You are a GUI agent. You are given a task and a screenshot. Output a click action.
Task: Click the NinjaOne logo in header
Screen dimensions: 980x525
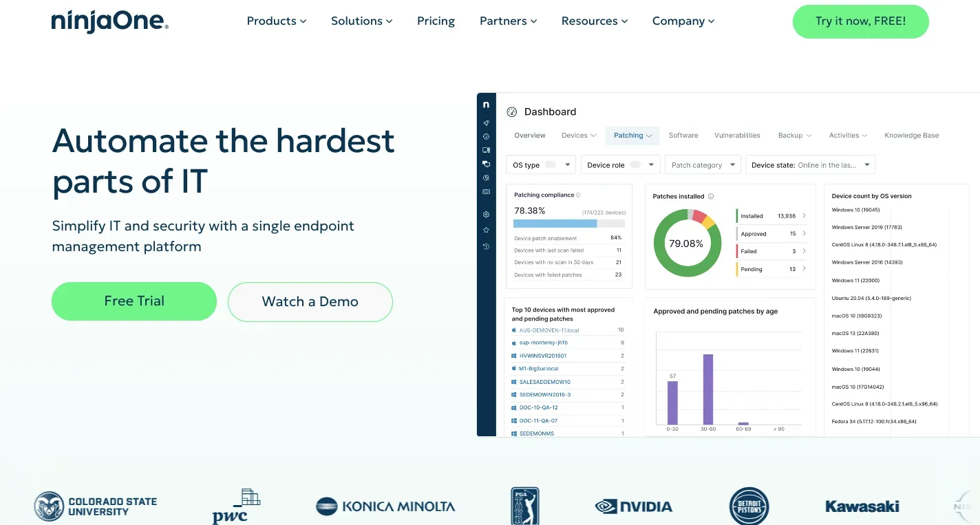(109, 21)
